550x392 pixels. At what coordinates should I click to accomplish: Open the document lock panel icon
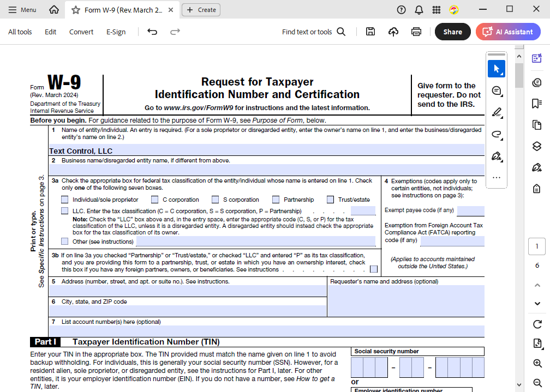[537, 189]
